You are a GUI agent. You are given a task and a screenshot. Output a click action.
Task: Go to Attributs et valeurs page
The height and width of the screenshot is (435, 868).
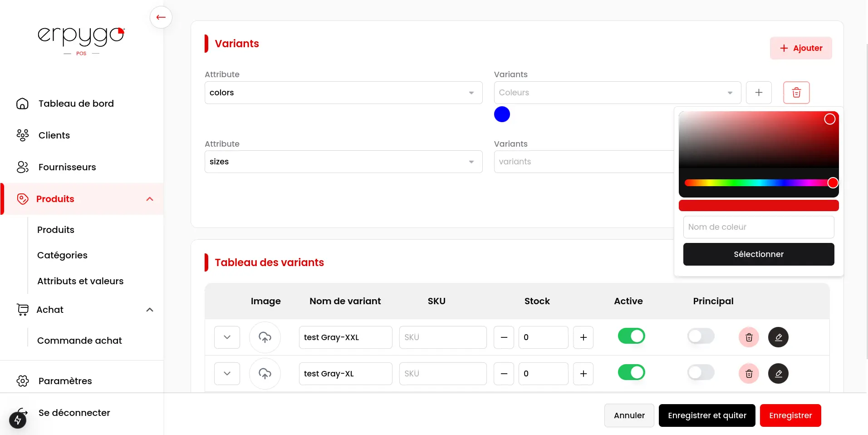[x=80, y=281]
